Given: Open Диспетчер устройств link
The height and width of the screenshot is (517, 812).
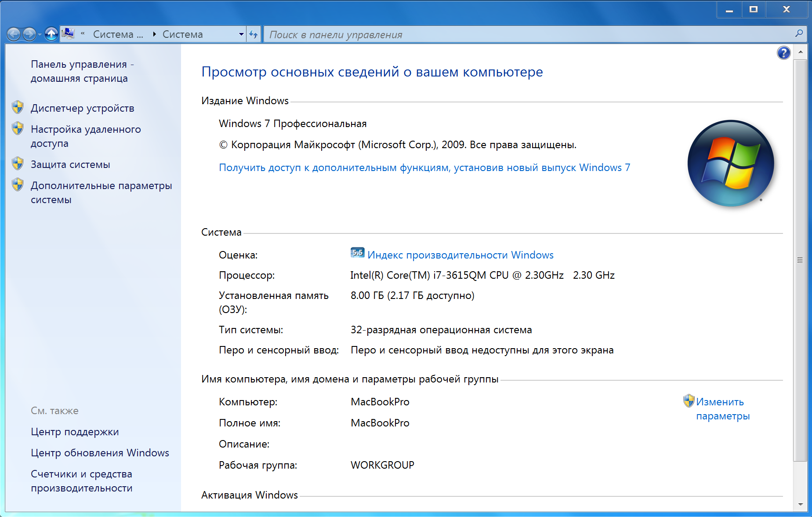Looking at the screenshot, I should [83, 108].
